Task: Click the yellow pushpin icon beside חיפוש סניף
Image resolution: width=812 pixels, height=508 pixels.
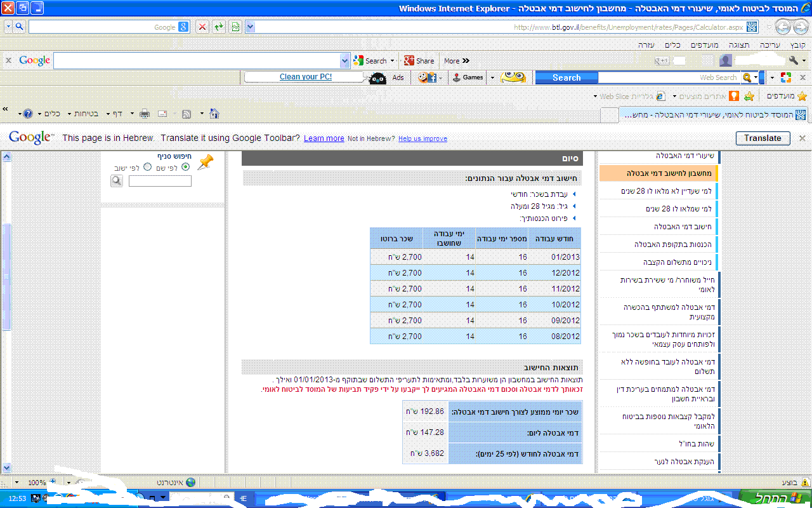Action: click(x=205, y=162)
